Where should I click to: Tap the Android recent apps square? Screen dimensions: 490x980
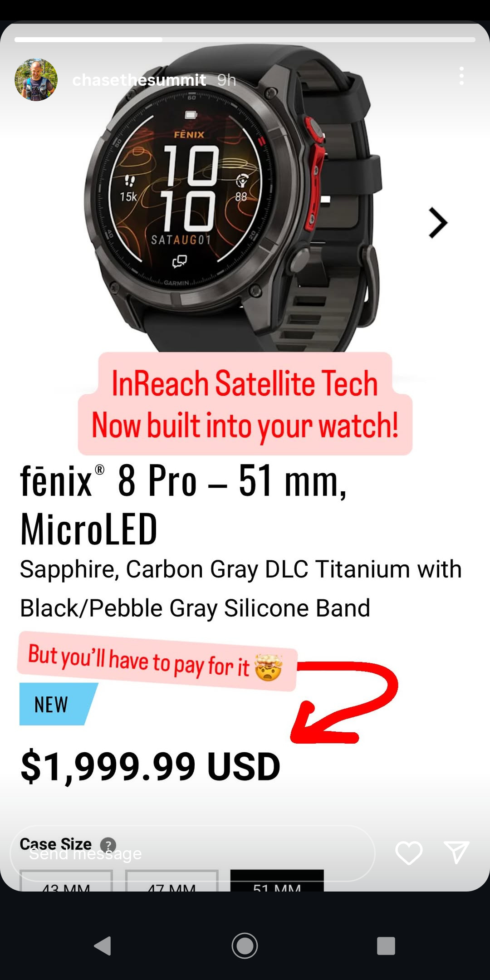pos(386,946)
